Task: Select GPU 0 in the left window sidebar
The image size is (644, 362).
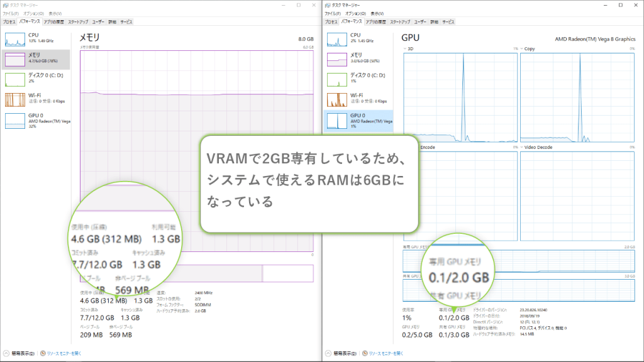Action: pos(14,120)
